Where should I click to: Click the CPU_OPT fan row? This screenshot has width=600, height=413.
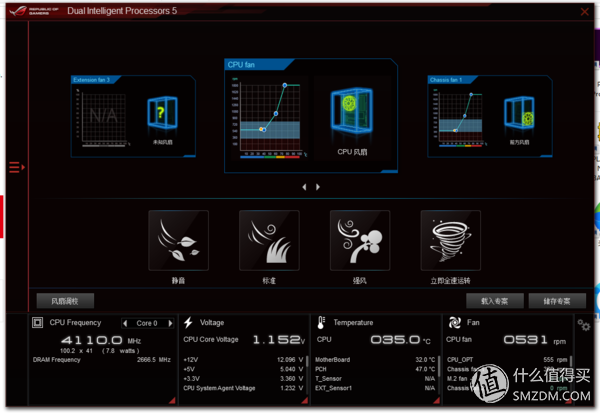click(x=507, y=360)
